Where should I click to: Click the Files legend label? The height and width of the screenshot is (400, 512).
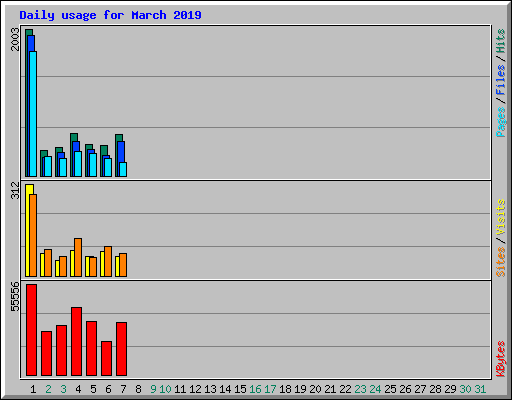(501, 80)
